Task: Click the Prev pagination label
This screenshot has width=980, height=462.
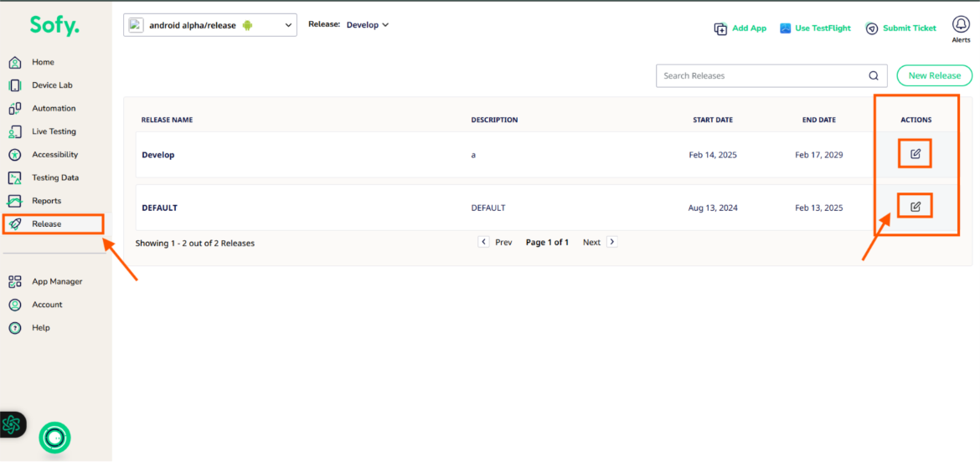Action: [x=503, y=242]
